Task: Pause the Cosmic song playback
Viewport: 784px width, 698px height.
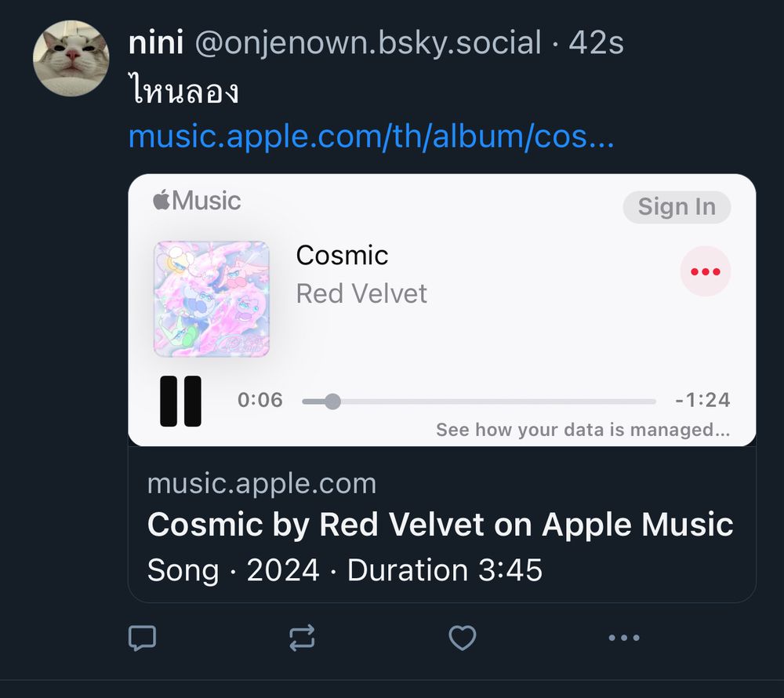Action: pos(180,401)
